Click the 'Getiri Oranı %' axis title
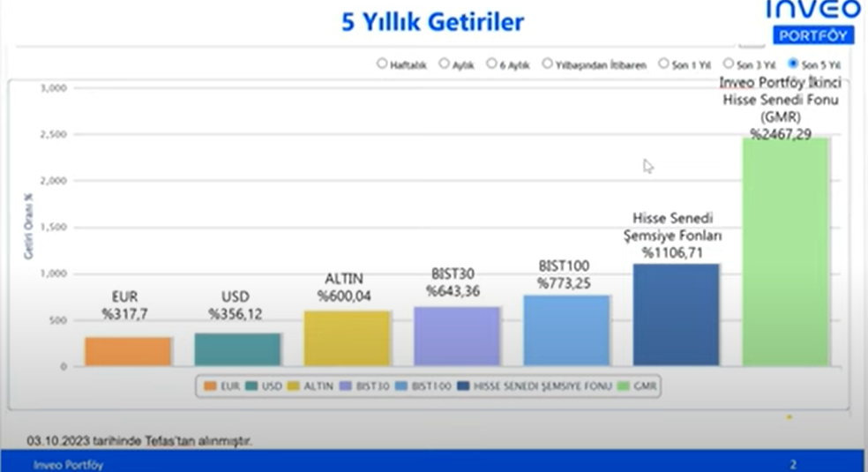 pos(28,227)
